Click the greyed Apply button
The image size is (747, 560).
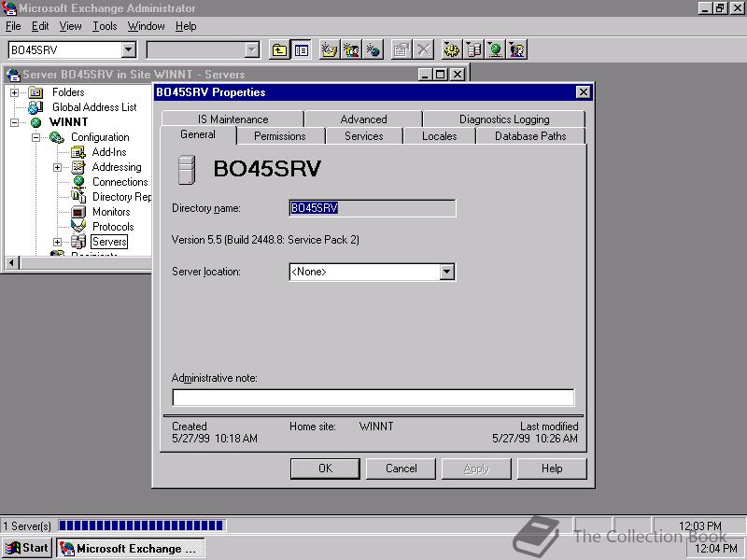(x=476, y=469)
